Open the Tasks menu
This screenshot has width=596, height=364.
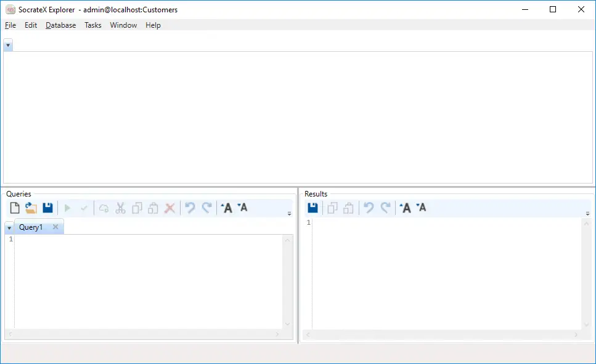tap(92, 25)
